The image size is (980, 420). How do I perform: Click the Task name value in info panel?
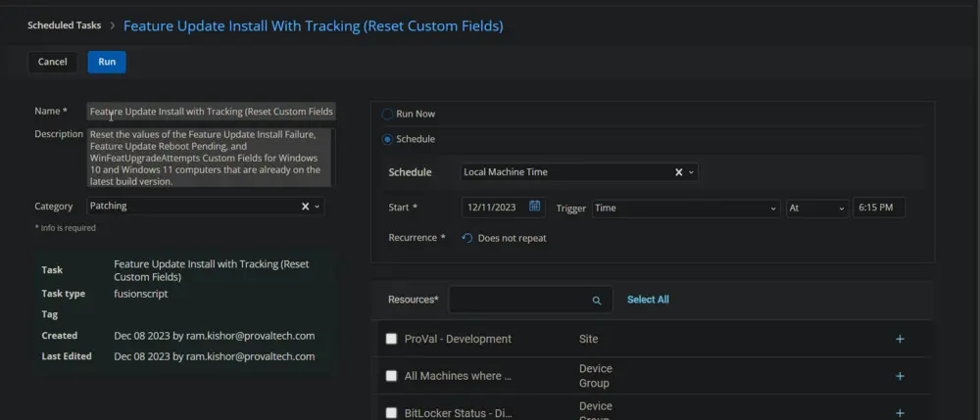pos(212,270)
